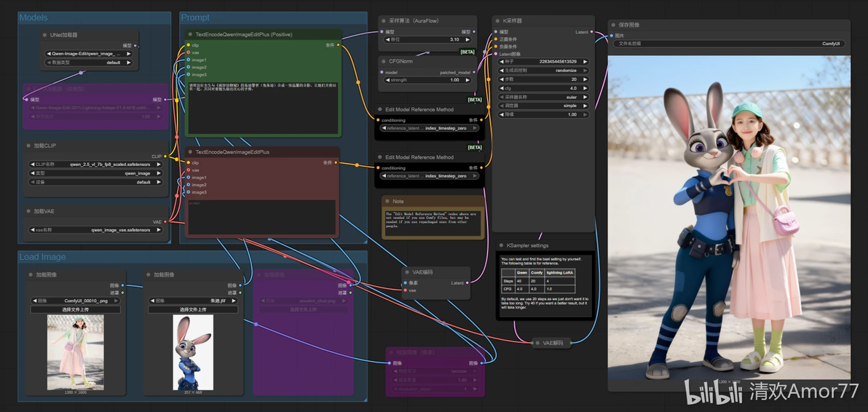Collapse the K采样器 node via its title dot

pyautogui.click(x=497, y=20)
